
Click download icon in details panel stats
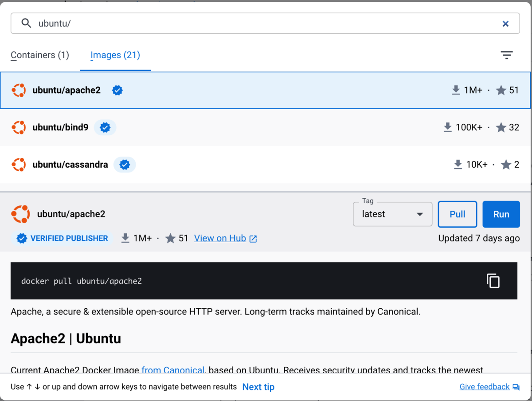coord(125,239)
